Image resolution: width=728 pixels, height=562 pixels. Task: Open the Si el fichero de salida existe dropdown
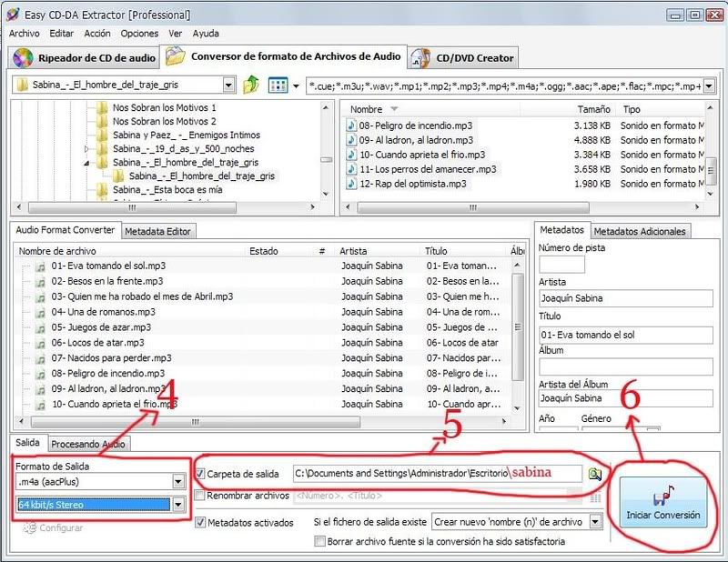tap(595, 522)
